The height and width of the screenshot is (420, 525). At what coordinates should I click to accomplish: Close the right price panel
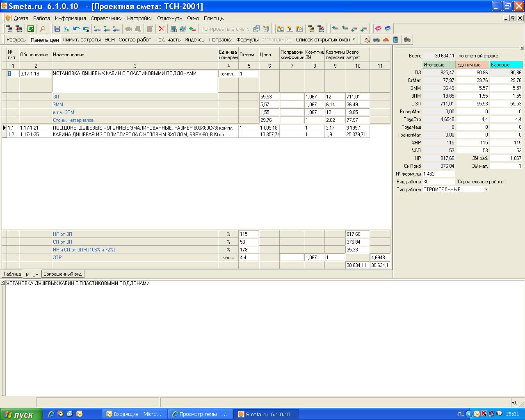click(522, 48)
